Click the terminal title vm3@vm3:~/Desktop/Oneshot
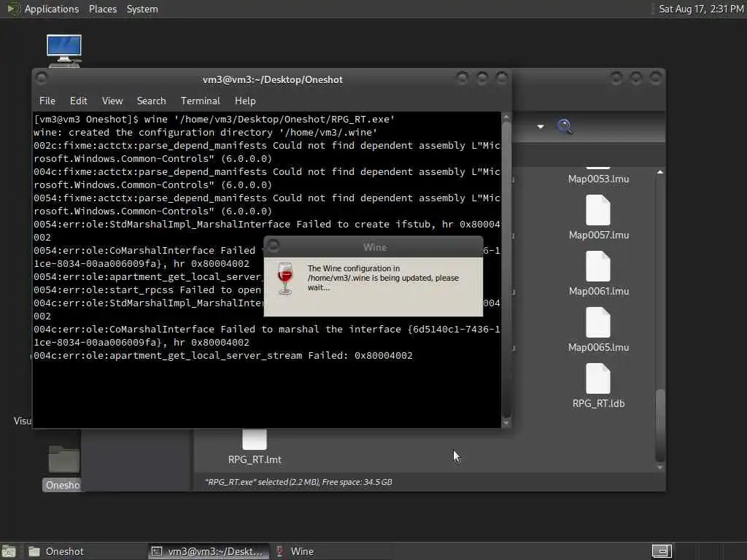 click(x=273, y=79)
